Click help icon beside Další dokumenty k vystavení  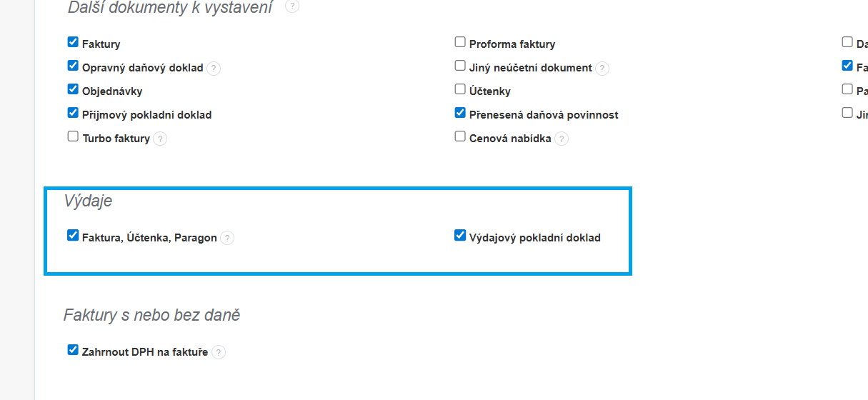[x=291, y=6]
